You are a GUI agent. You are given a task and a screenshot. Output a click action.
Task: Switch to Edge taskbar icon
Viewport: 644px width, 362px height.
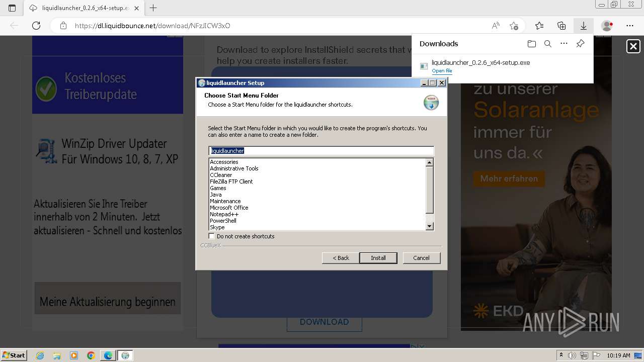[108, 355]
